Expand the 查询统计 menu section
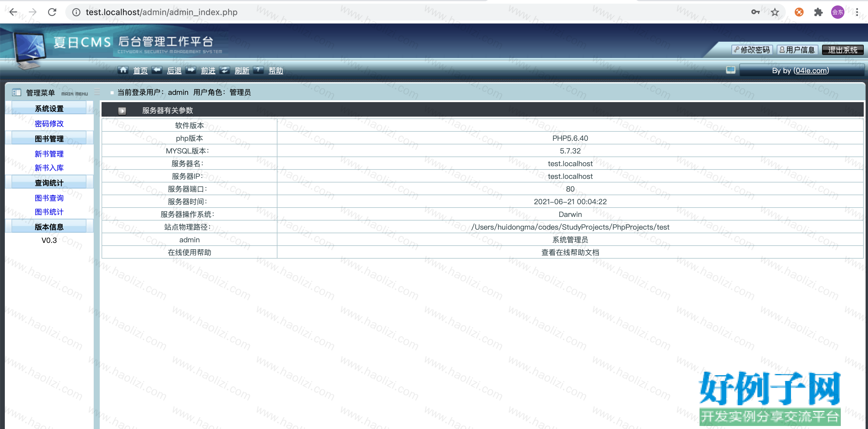Screen dimensions: 868x429 tap(49, 182)
